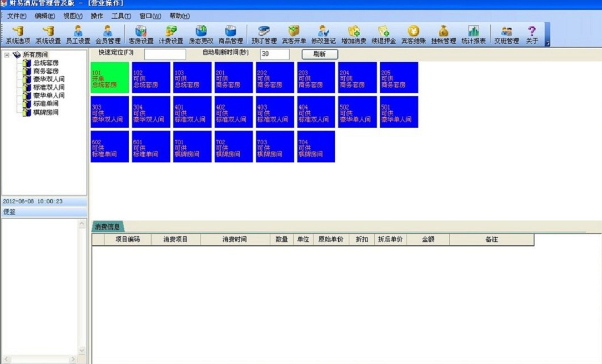Select 棋牌房间 in the room tree

coord(45,112)
